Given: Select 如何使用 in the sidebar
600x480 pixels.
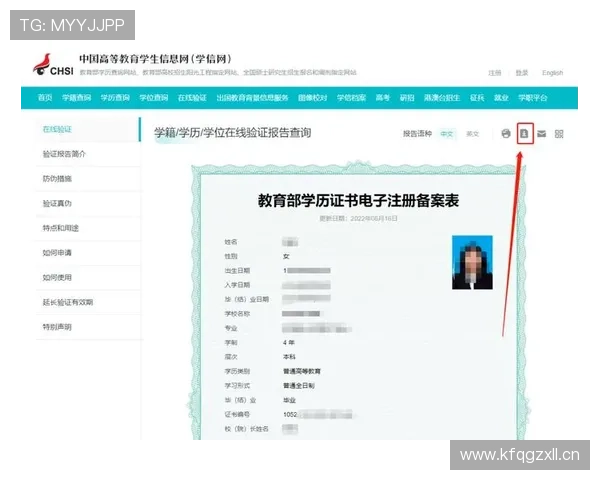Looking at the screenshot, I should coord(88,278).
